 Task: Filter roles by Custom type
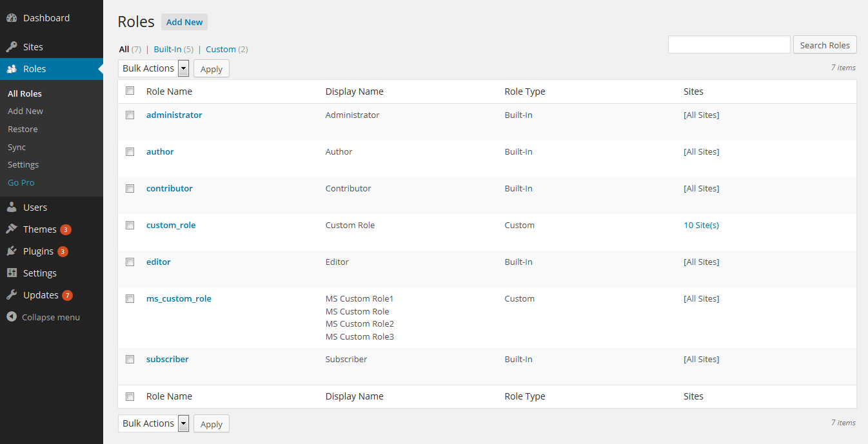tap(221, 49)
